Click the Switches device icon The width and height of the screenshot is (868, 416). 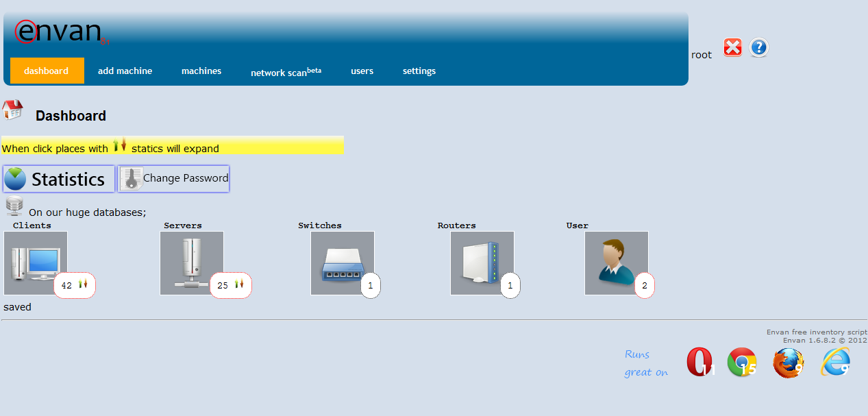[x=343, y=262]
